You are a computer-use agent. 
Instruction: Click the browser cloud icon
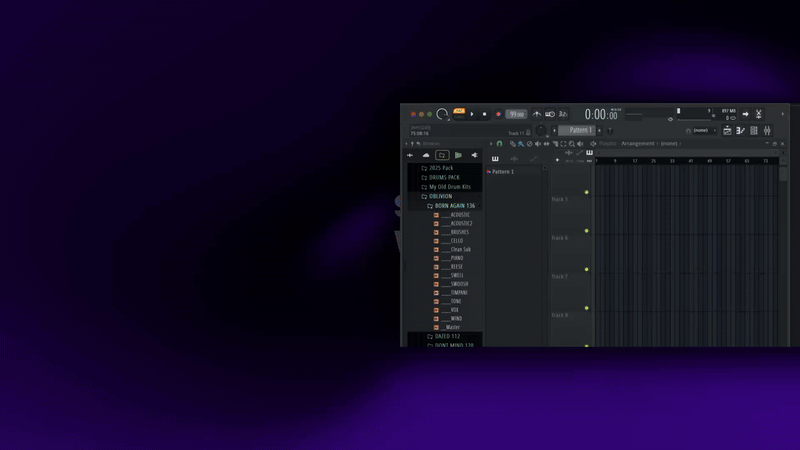[426, 155]
